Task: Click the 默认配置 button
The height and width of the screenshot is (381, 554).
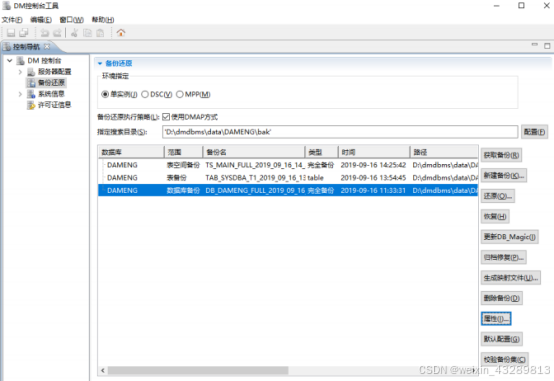Action: click(x=502, y=339)
